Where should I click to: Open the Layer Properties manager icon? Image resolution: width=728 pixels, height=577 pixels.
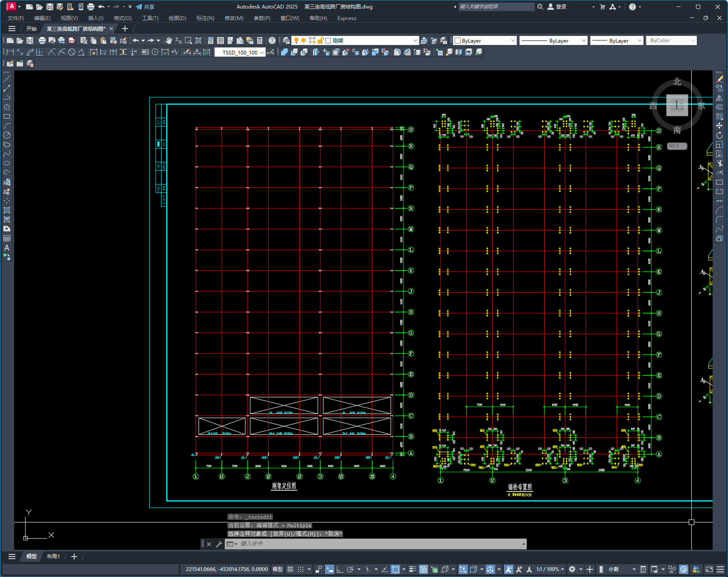(286, 40)
